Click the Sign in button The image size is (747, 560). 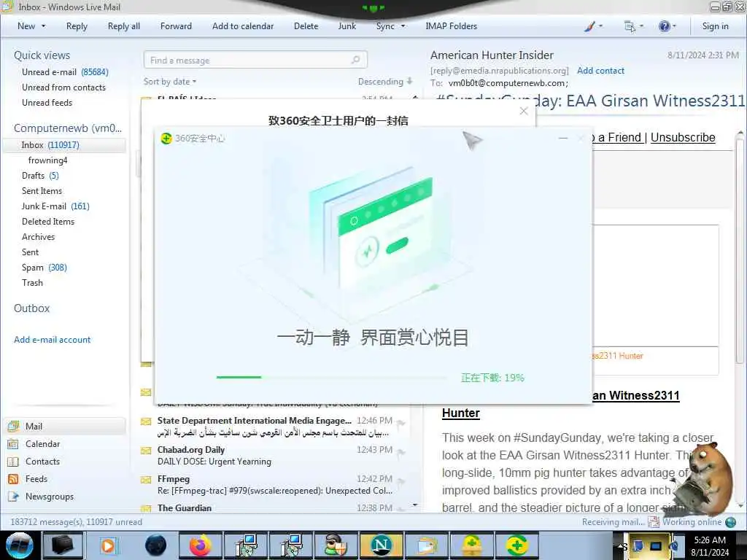tap(715, 26)
